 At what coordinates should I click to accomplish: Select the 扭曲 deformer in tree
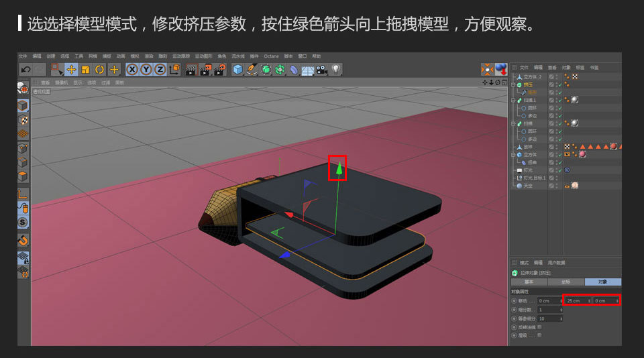tap(532, 163)
